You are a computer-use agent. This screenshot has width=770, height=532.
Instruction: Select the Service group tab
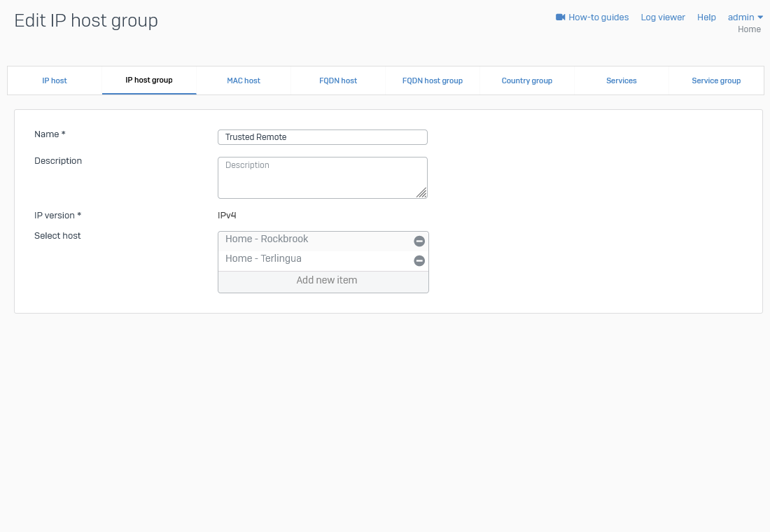[716, 80]
